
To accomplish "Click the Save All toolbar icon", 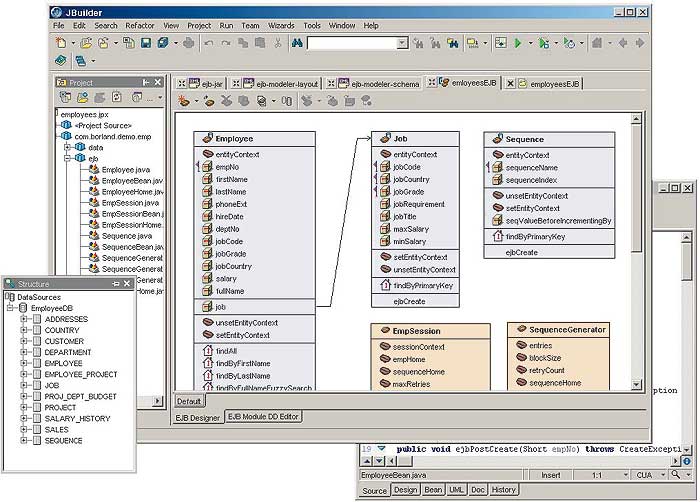I will coord(163,43).
